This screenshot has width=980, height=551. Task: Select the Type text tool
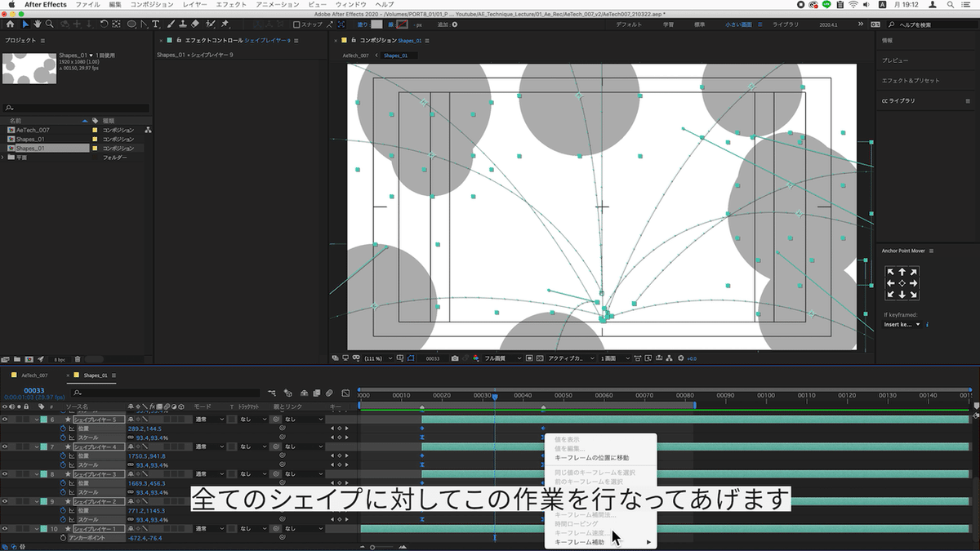pyautogui.click(x=155, y=24)
